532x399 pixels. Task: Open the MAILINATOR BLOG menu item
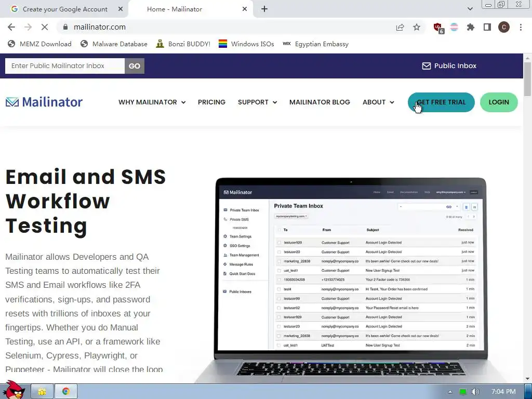[320, 102]
